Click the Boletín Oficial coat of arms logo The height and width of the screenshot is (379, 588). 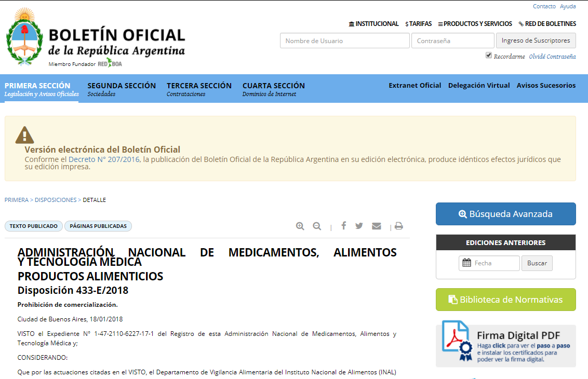24,36
